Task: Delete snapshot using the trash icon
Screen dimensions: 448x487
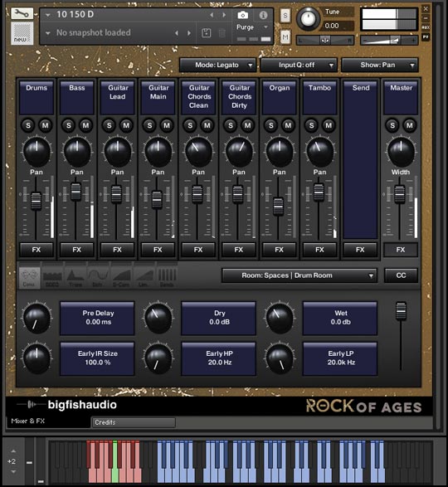Action: [x=222, y=33]
